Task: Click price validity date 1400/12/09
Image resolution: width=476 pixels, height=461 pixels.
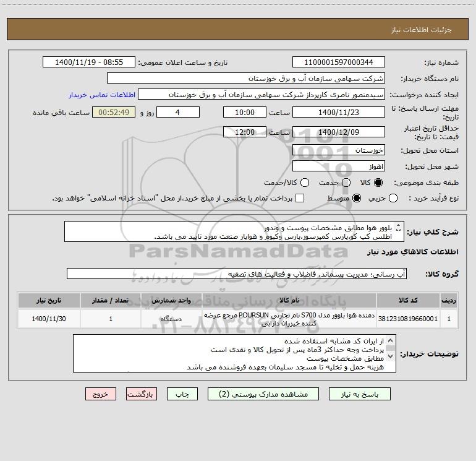Action: tap(339, 132)
